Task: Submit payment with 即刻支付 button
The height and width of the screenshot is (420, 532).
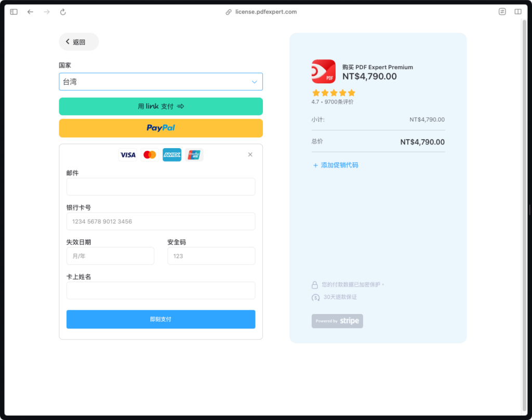Action: point(161,319)
